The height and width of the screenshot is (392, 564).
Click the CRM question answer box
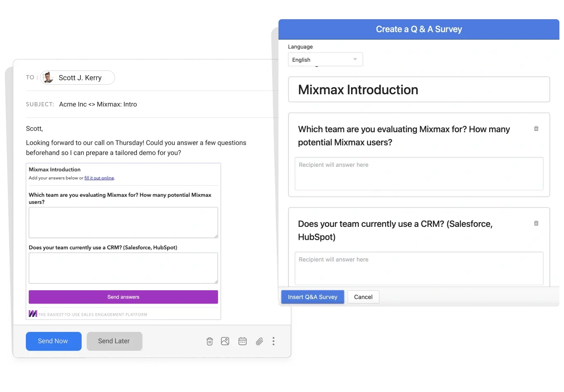419,268
